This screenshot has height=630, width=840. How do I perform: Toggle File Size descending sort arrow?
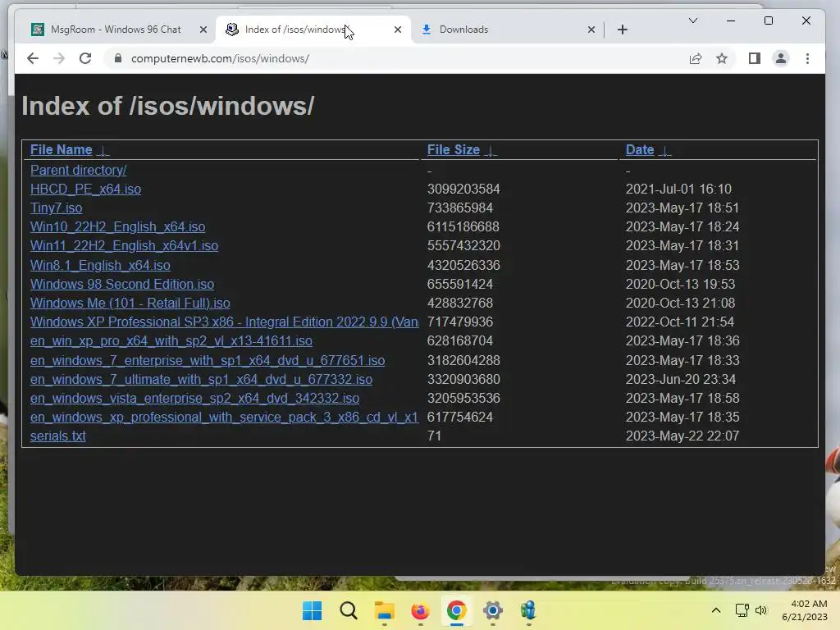(x=491, y=151)
